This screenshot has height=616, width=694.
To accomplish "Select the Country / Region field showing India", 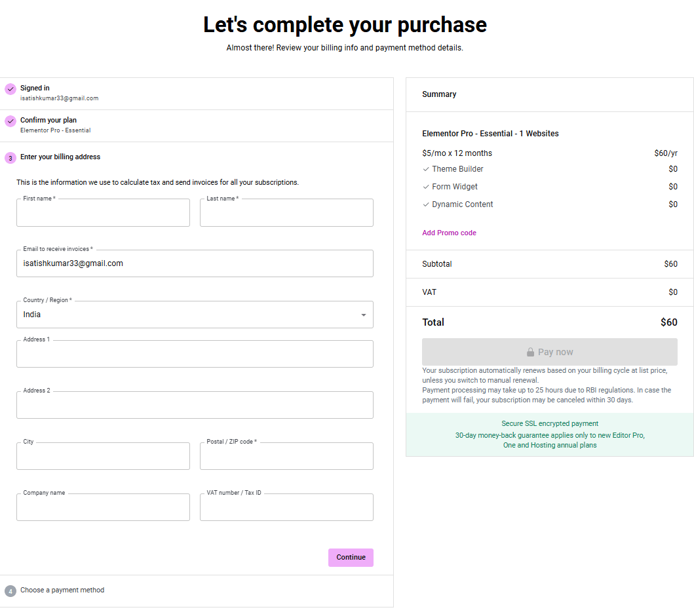I will click(195, 315).
